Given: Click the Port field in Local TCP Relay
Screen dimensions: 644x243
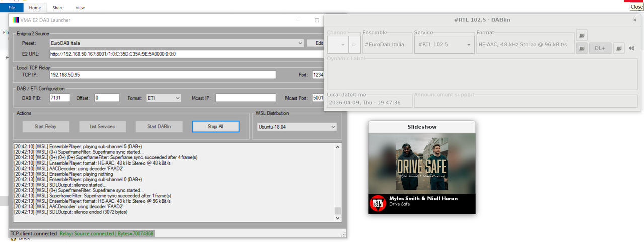Looking at the screenshot, I should point(318,75).
